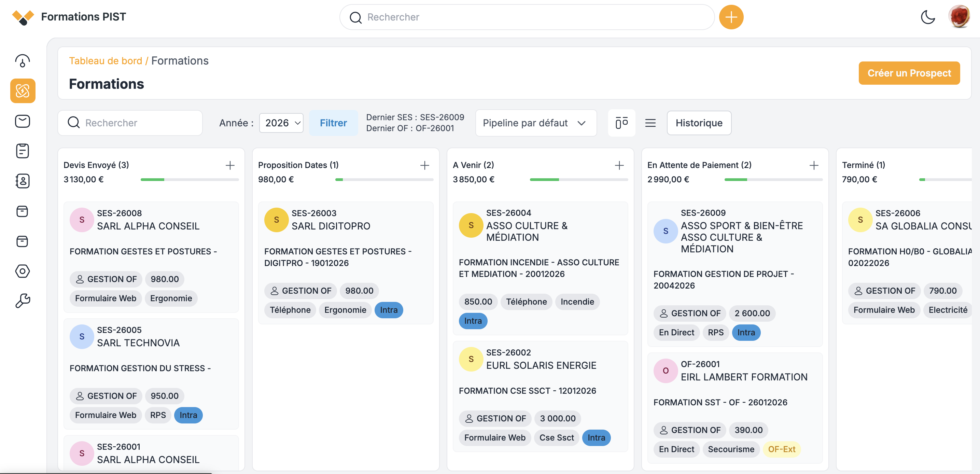The width and height of the screenshot is (980, 474).
Task: Click the Filtrer button
Action: [x=333, y=123]
